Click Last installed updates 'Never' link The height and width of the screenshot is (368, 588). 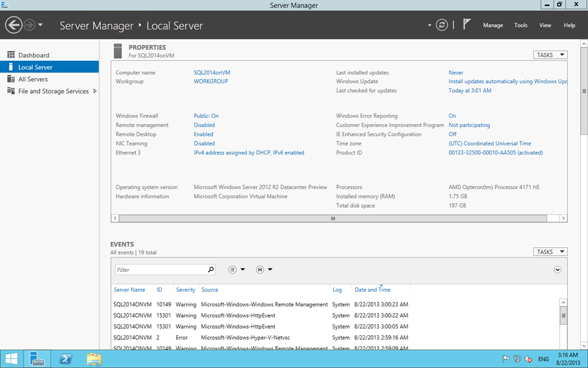click(456, 72)
